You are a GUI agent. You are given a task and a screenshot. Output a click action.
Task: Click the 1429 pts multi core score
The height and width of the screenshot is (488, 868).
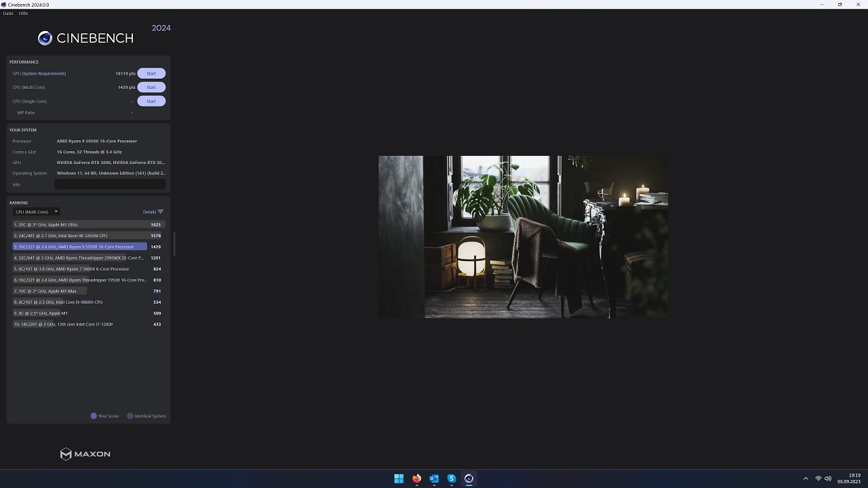click(x=126, y=87)
